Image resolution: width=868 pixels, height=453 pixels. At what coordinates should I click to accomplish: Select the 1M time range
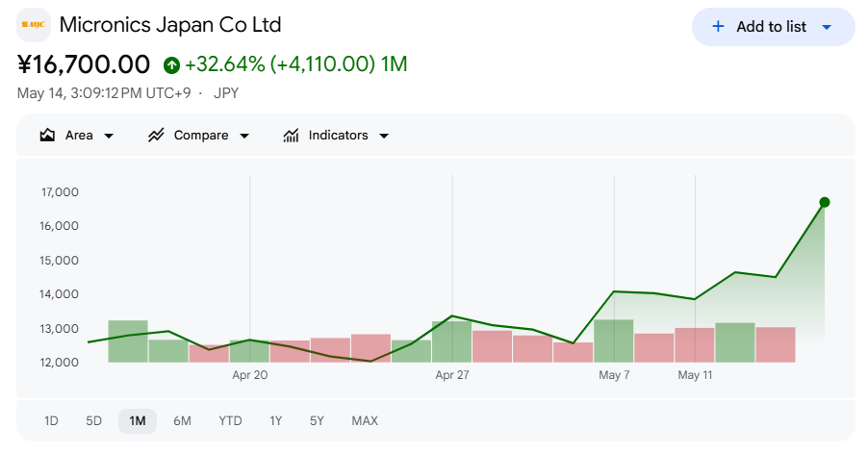(138, 421)
